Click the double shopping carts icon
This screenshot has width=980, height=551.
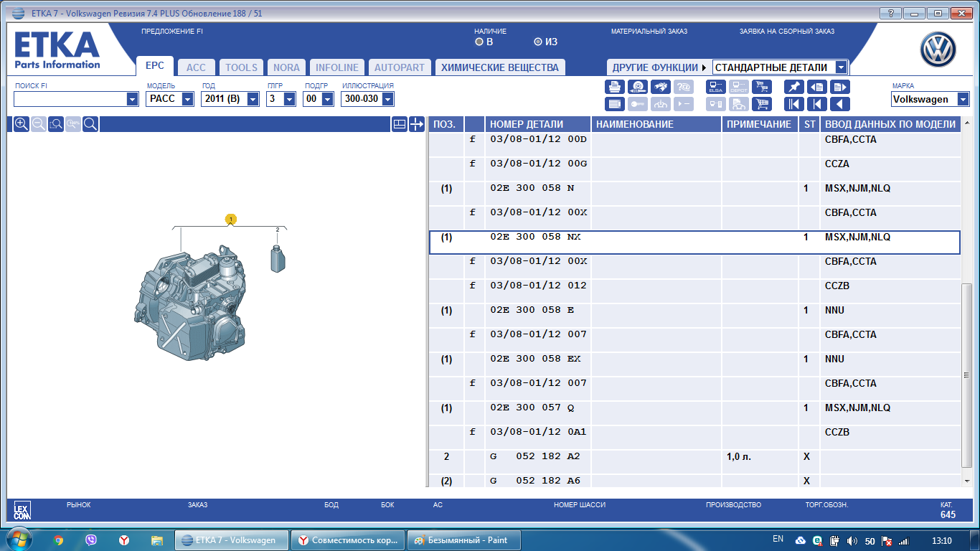761,87
